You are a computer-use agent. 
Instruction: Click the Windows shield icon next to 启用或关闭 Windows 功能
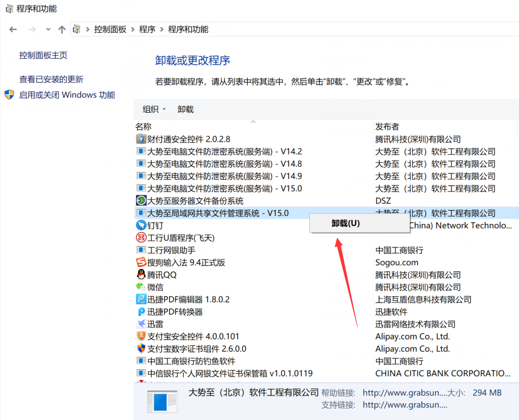click(x=10, y=95)
